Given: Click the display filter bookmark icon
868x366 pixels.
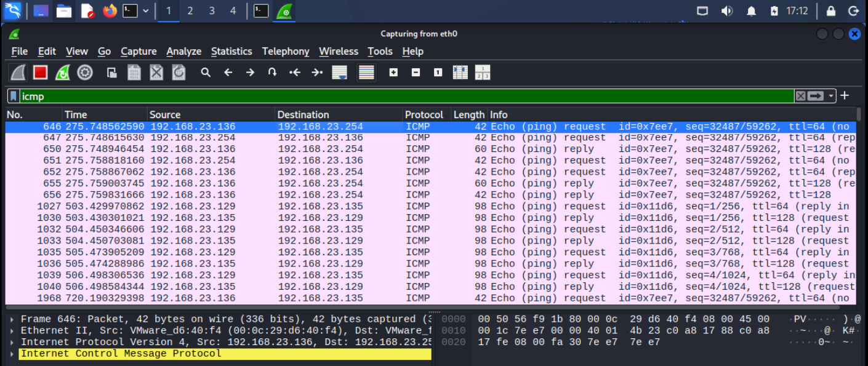Looking at the screenshot, I should click(14, 96).
